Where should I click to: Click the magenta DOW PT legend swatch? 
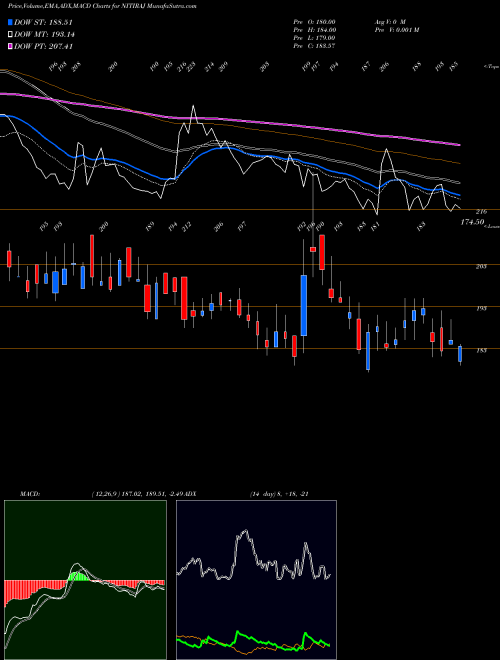[x=10, y=46]
